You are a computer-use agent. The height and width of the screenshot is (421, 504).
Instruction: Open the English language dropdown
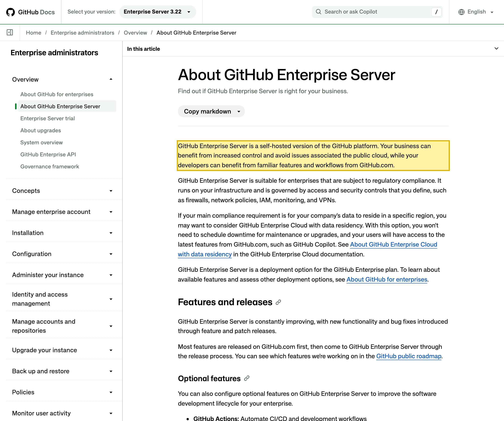coord(476,12)
